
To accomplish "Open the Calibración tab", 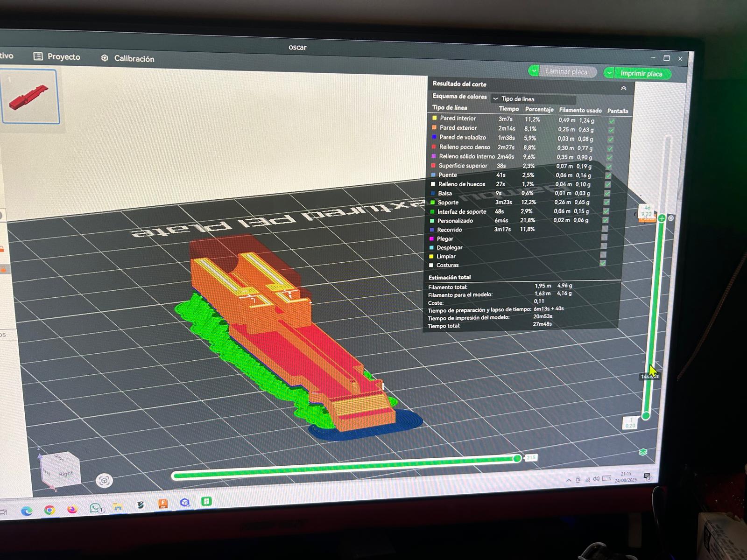I will (x=127, y=58).
